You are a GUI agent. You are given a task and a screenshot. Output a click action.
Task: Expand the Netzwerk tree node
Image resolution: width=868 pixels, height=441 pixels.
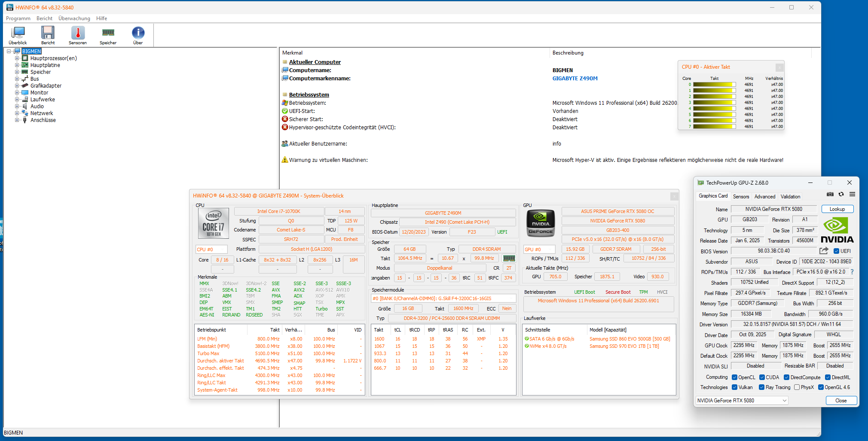coord(17,113)
